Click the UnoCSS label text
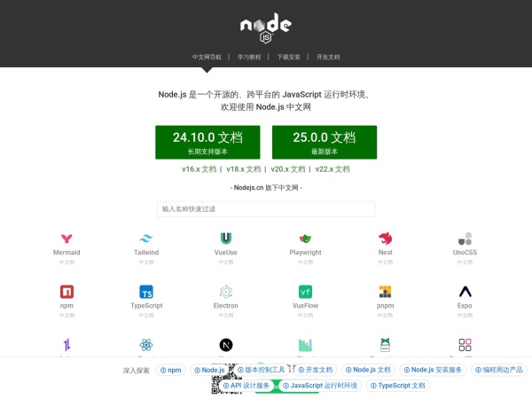Viewport: 532px width, 399px height. point(465,253)
